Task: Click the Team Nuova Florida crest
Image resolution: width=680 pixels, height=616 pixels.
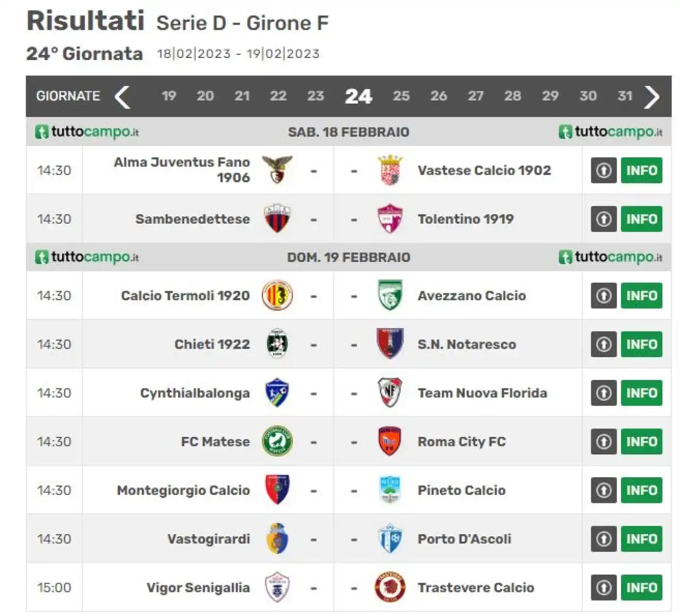Action: [390, 393]
